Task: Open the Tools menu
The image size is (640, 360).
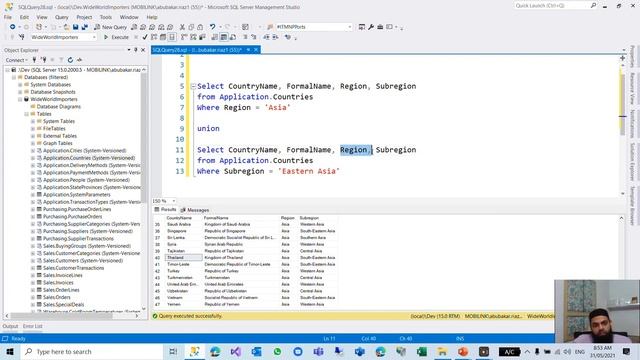Action: click(106, 17)
